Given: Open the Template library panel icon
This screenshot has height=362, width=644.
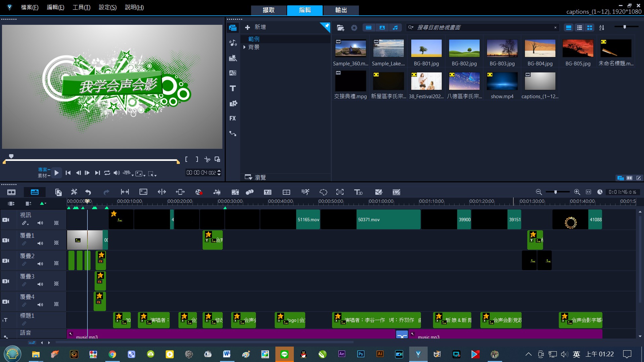Looking at the screenshot, I should (233, 58).
